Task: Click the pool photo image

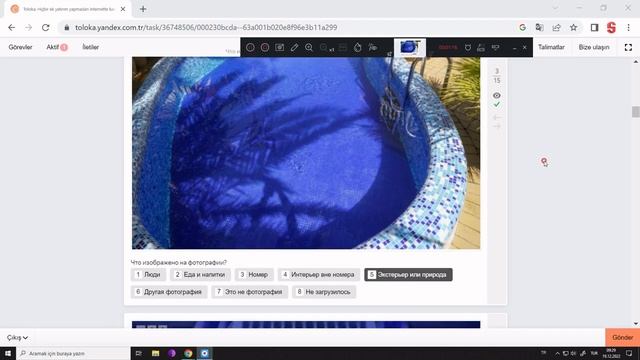Action: click(306, 153)
